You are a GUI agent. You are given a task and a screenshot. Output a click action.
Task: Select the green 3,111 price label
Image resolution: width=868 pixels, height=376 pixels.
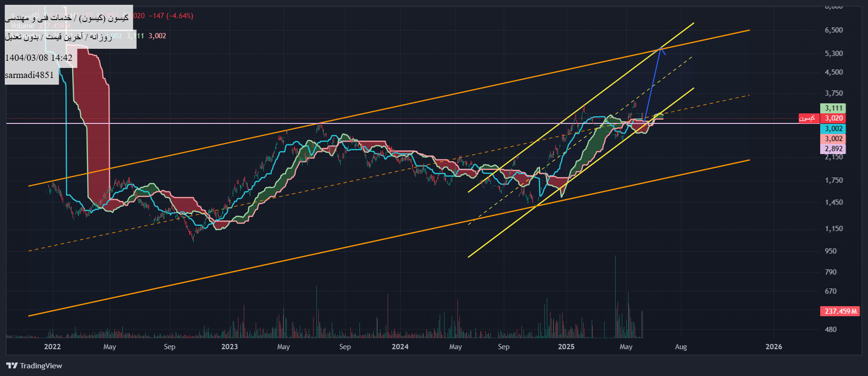833,108
